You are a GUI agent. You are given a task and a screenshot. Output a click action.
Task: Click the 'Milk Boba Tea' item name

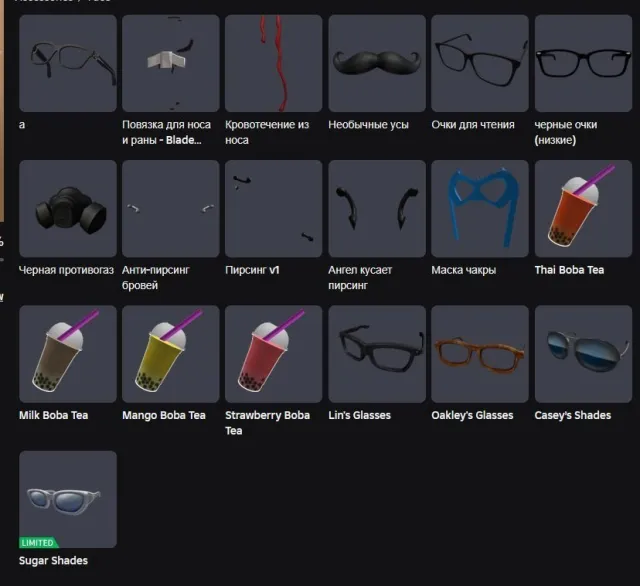pyautogui.click(x=53, y=415)
